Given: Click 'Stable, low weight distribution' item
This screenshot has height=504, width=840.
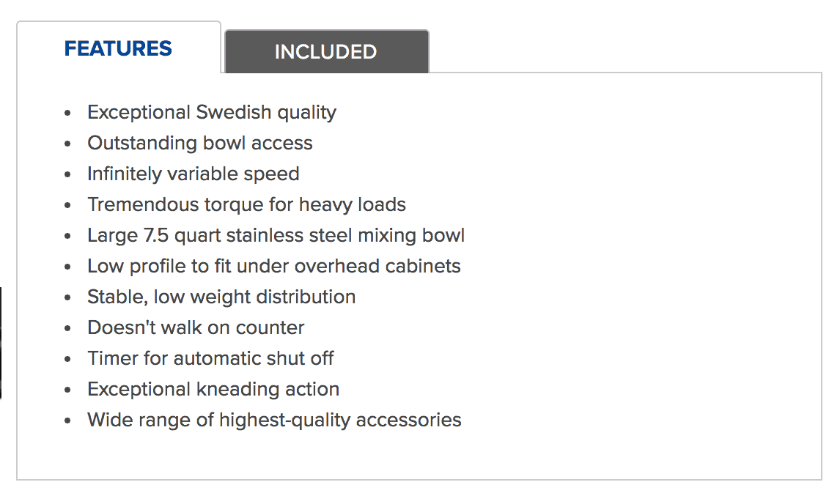Looking at the screenshot, I should 221,297.
